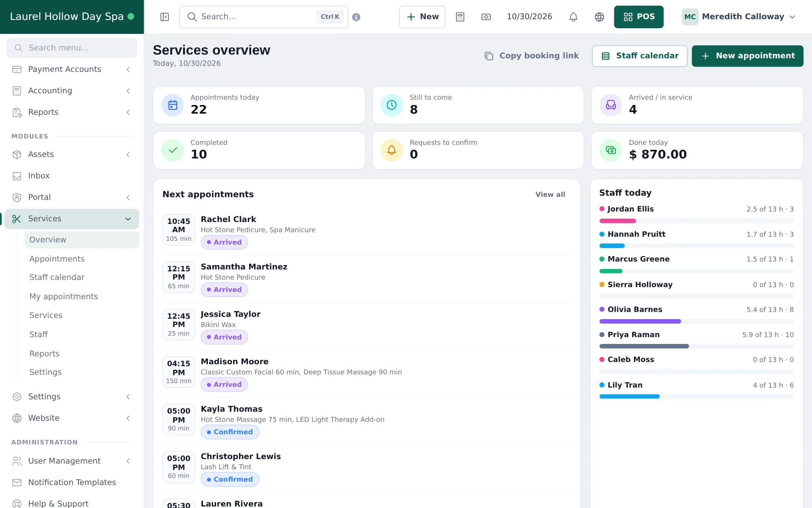Expand the User Management chevron
Image resolution: width=812 pixels, height=508 pixels.
tap(128, 461)
